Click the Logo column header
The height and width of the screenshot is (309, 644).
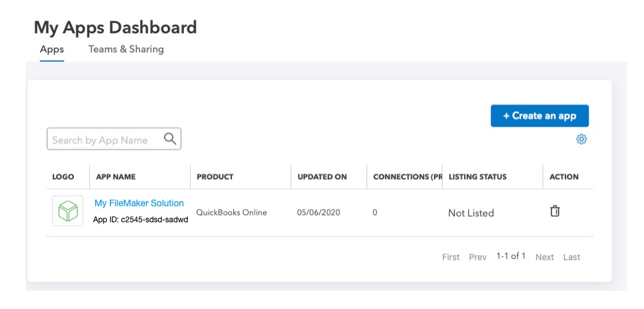pyautogui.click(x=63, y=177)
